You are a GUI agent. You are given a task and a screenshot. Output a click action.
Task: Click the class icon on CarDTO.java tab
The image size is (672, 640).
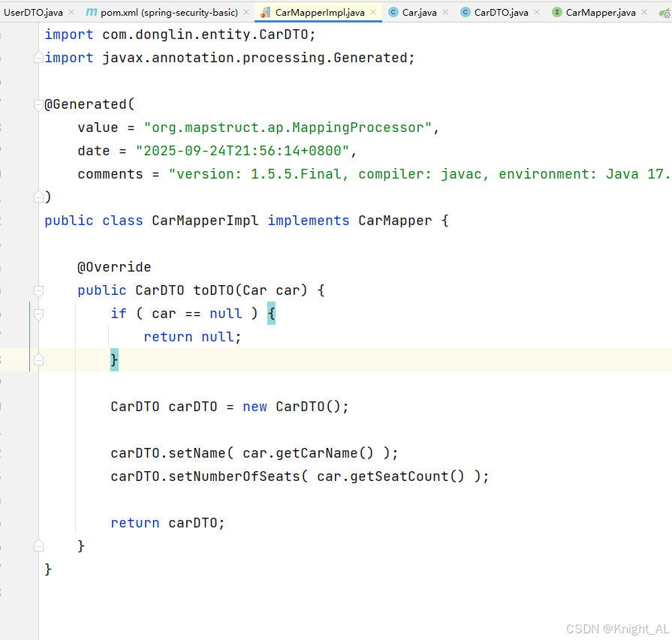465,13
